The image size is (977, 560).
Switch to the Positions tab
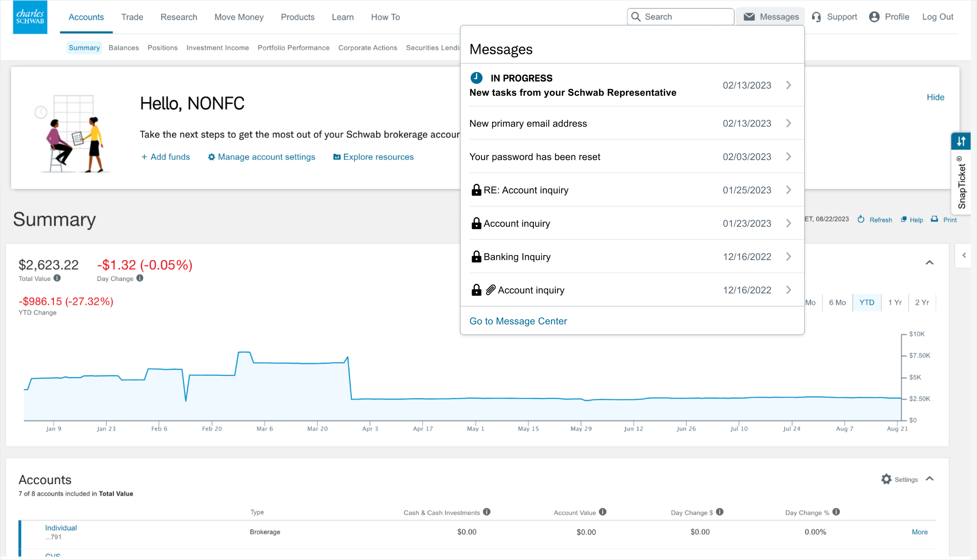point(163,48)
